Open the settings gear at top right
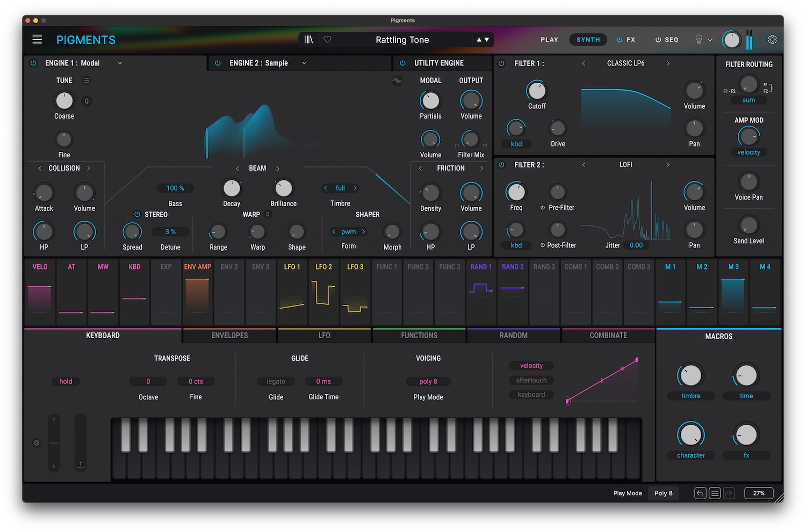The image size is (806, 532). [x=772, y=40]
